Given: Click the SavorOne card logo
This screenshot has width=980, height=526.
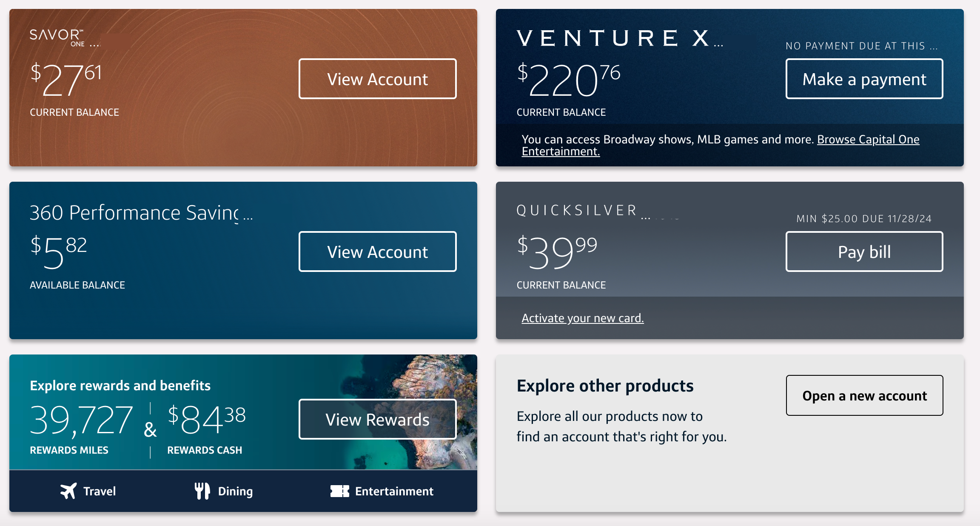Looking at the screenshot, I should click(x=57, y=37).
